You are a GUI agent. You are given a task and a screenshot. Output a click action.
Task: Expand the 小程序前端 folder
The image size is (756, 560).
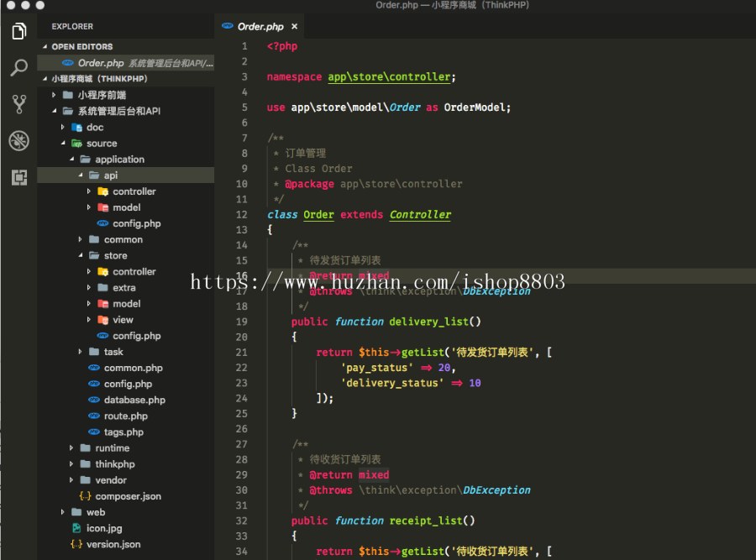tap(54, 95)
